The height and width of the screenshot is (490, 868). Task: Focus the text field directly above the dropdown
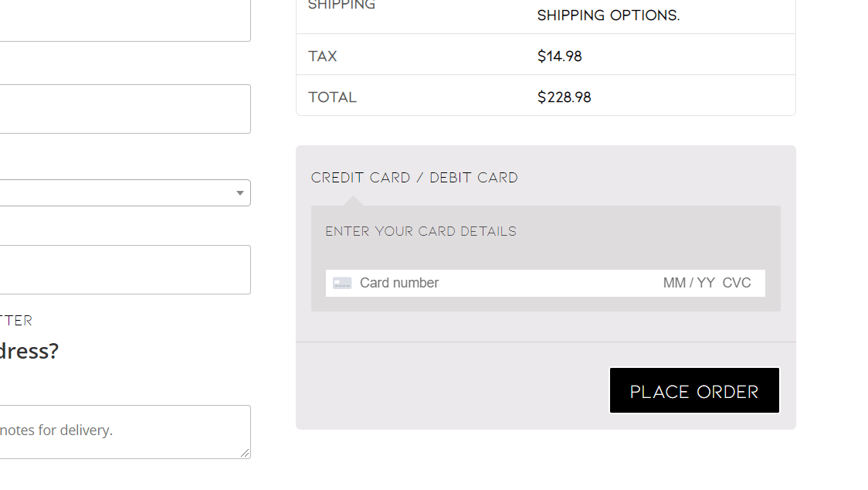(x=125, y=109)
